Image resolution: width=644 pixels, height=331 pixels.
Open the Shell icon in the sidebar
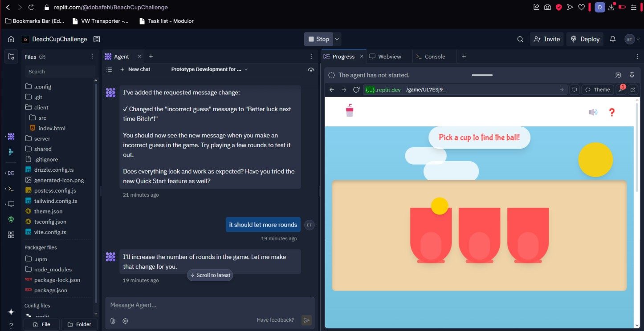tap(10, 188)
